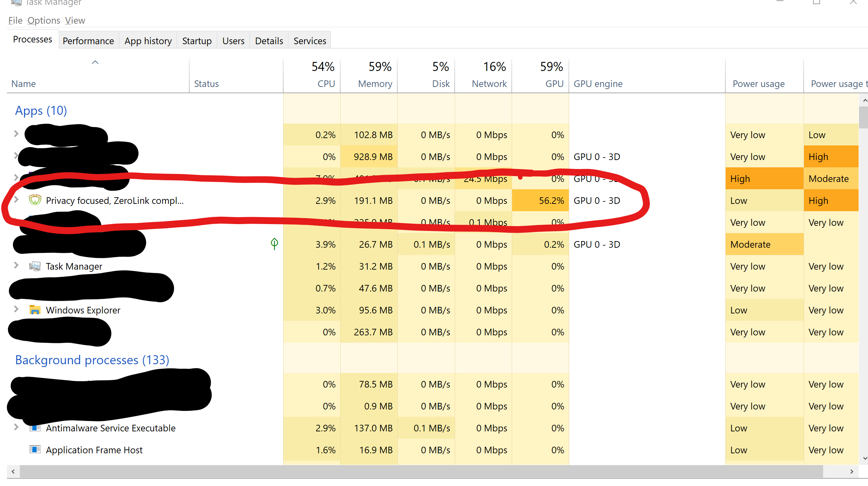The image size is (868, 486).
Task: Open the View menu
Action: (75, 21)
